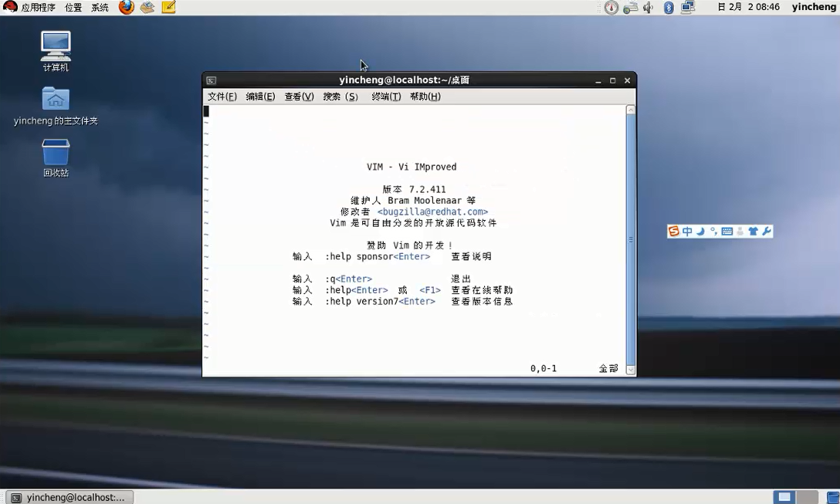
Task: Open the 查看(V) menu in terminal
Action: pos(299,96)
